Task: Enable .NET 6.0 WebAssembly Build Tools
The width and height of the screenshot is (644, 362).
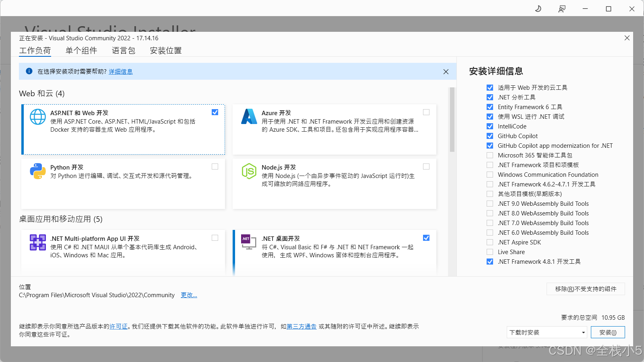Action: 490,232
